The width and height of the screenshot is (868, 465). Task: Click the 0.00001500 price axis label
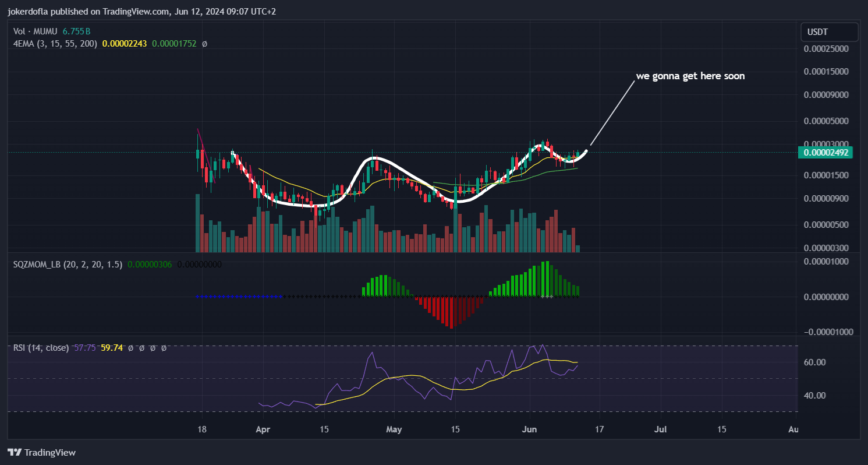(826, 175)
